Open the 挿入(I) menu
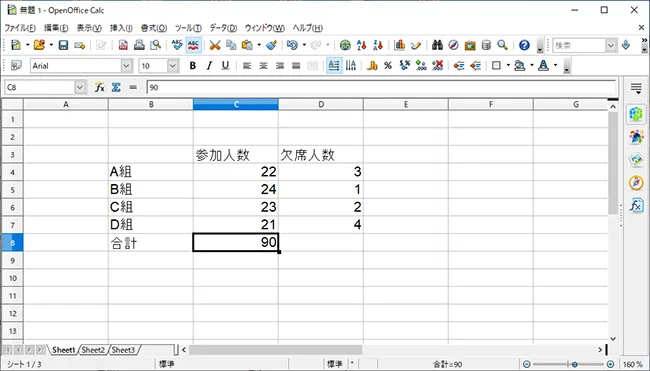Screen dimensions: 650x371 click(121, 28)
